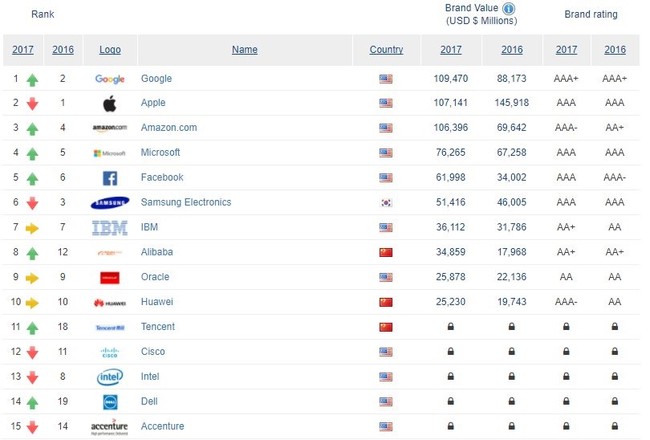Click South Korea flag in Samsung row
The image size is (650, 440).
click(x=386, y=203)
